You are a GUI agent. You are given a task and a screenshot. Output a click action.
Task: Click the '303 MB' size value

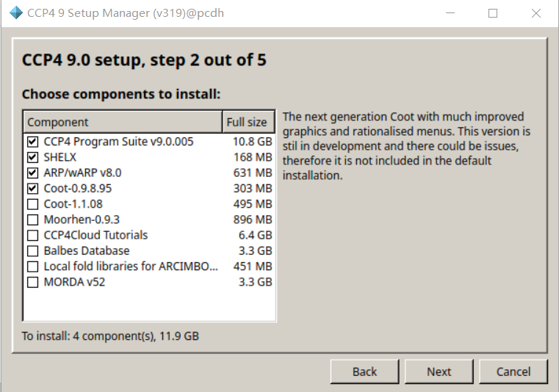(x=253, y=189)
